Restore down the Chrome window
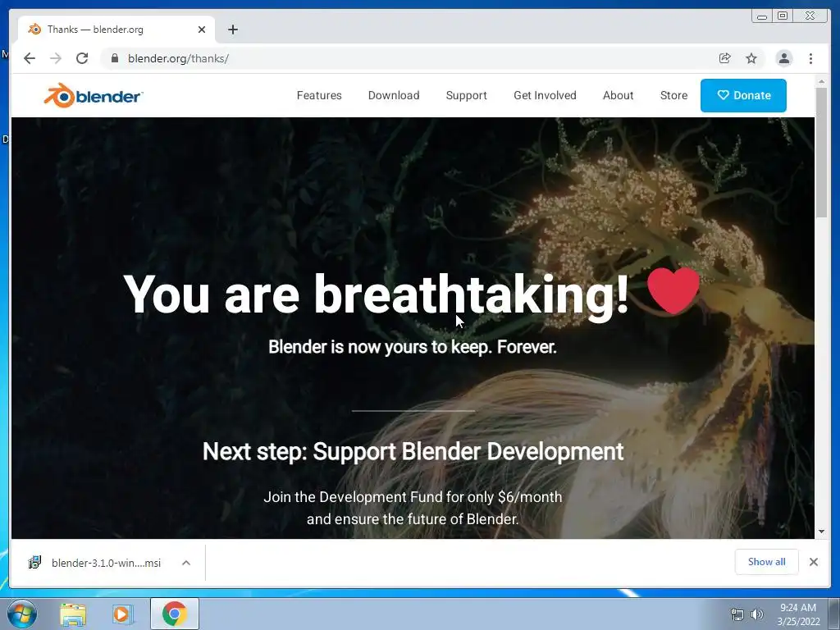 pos(782,16)
